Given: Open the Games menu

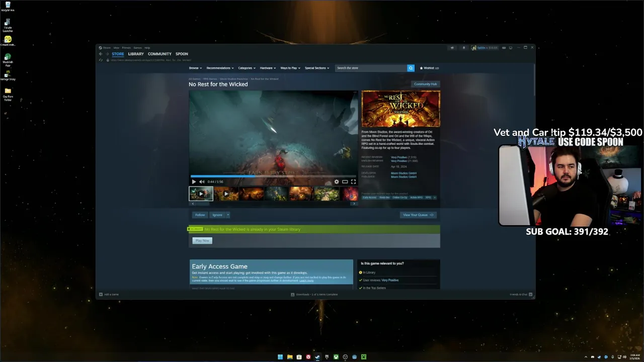Looking at the screenshot, I should [137, 48].
